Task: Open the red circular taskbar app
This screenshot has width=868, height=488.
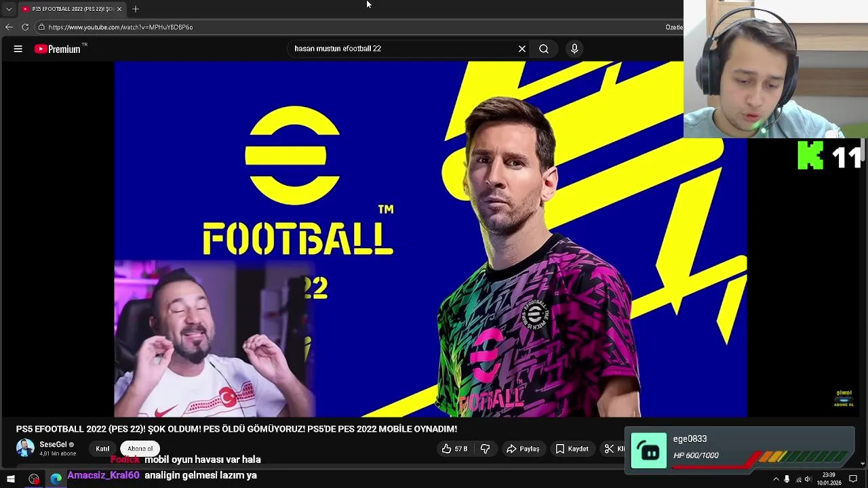Action: point(34,479)
